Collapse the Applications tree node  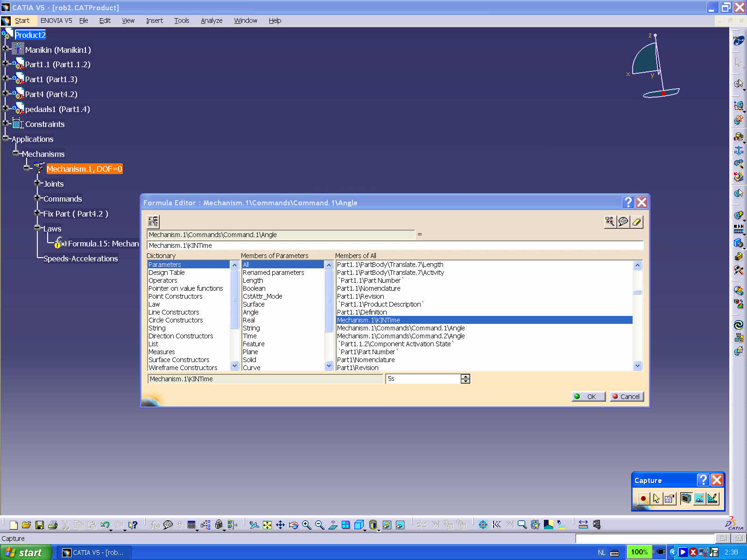coord(6,138)
